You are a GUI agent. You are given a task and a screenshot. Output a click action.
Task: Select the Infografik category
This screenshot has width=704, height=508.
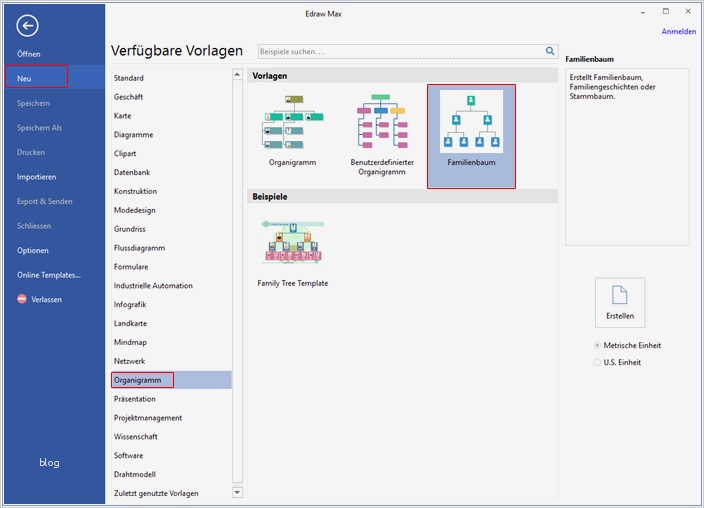[130, 305]
